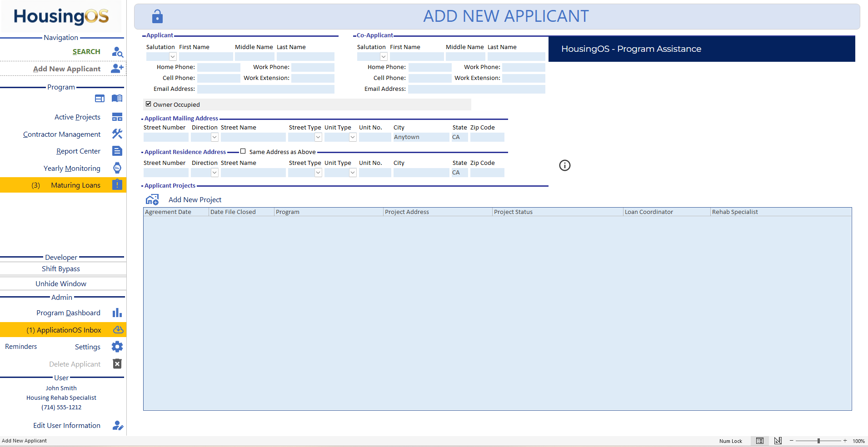Expand Mailing Address Street Type dropdown
This screenshot has width=868, height=447.
pyautogui.click(x=318, y=137)
